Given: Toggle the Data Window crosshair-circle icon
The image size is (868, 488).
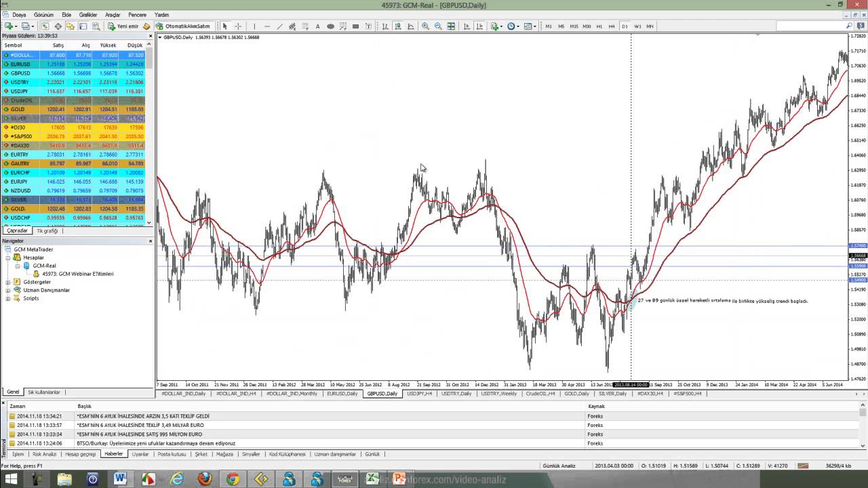Looking at the screenshot, I should click(x=58, y=26).
